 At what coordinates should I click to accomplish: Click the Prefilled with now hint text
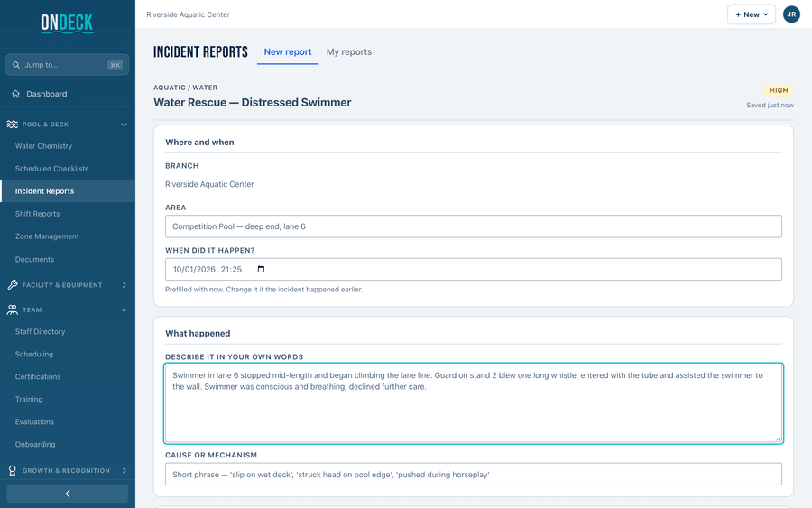[264, 290]
